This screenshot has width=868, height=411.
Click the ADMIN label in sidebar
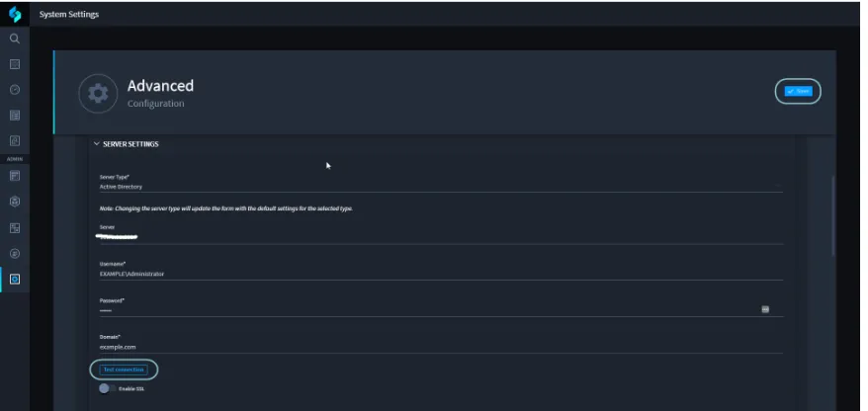[15, 159]
